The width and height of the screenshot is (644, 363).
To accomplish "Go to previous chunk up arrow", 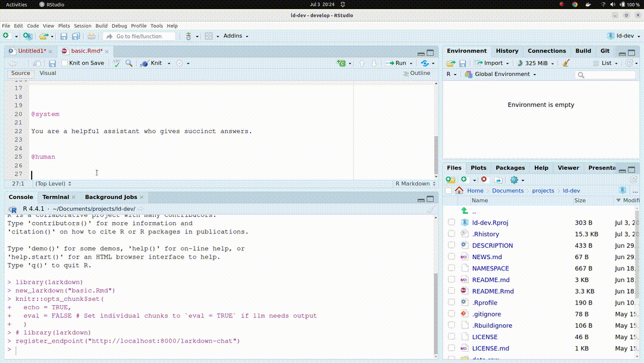I will coord(362,63).
